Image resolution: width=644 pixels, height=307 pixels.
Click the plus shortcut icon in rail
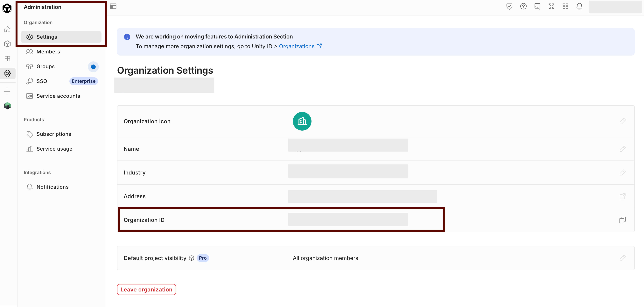tap(7, 91)
